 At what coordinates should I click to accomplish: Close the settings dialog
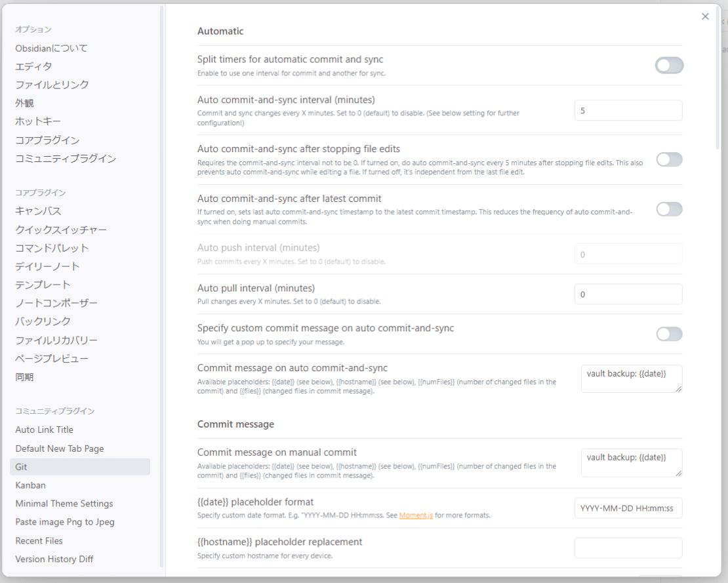(705, 16)
